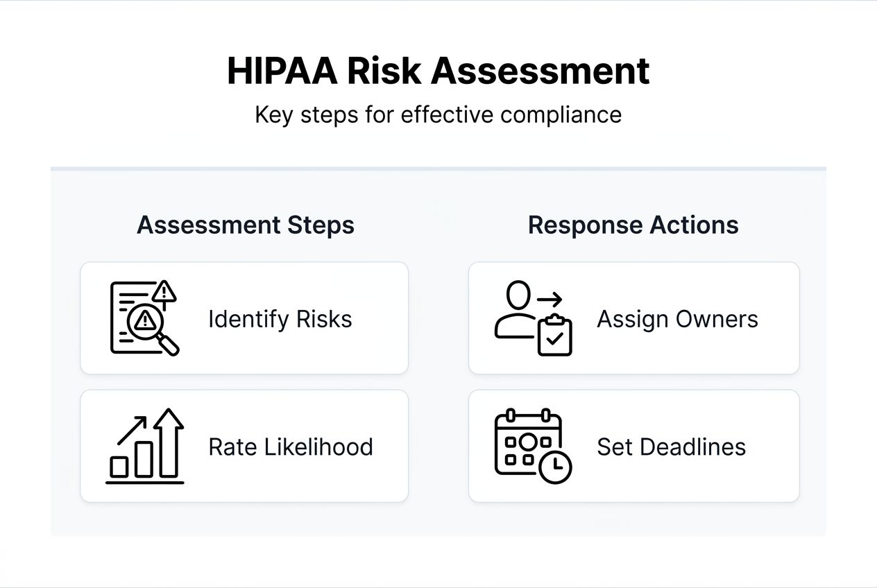Click the right arrow beside the person icon
Image resolution: width=877 pixels, height=588 pixels.
tap(550, 299)
